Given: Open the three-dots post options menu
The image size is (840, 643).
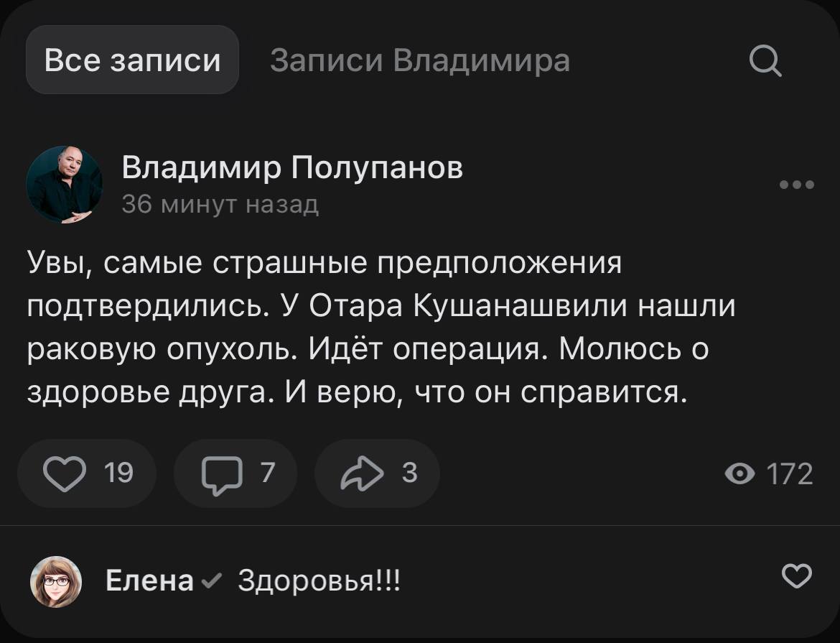Looking at the screenshot, I should (797, 185).
